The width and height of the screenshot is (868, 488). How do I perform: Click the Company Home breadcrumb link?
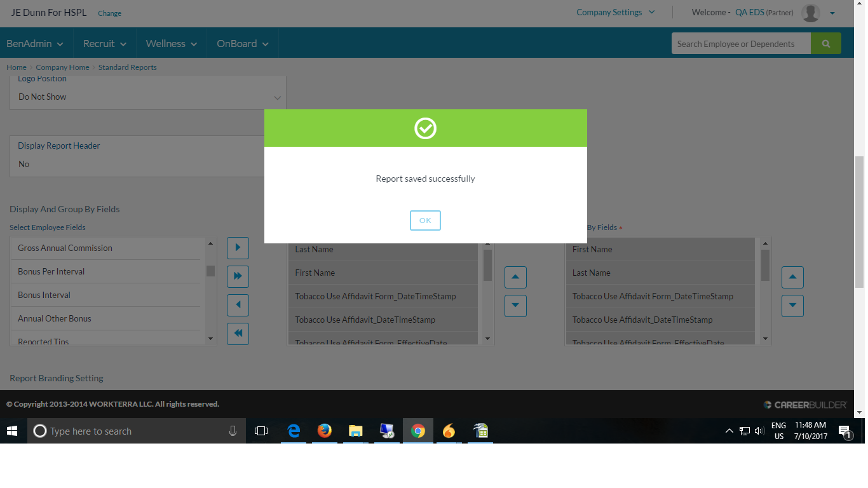click(62, 67)
